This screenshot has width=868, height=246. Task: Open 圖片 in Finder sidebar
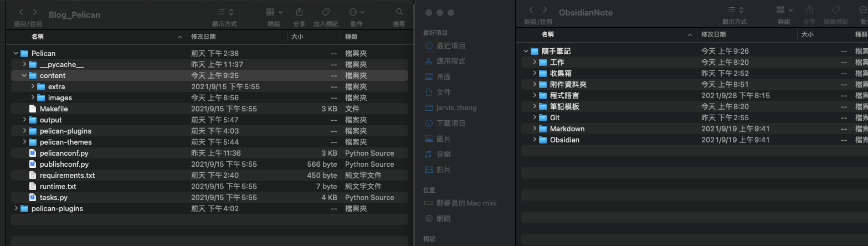pyautogui.click(x=438, y=139)
